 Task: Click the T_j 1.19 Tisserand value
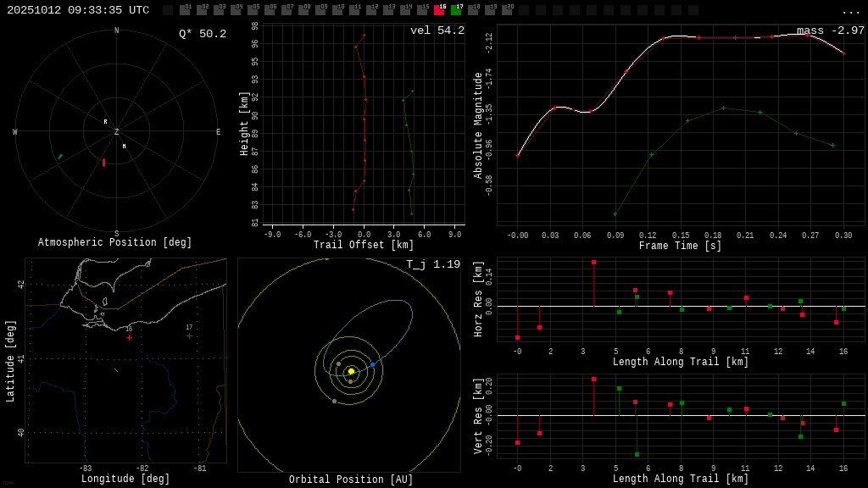coord(432,264)
